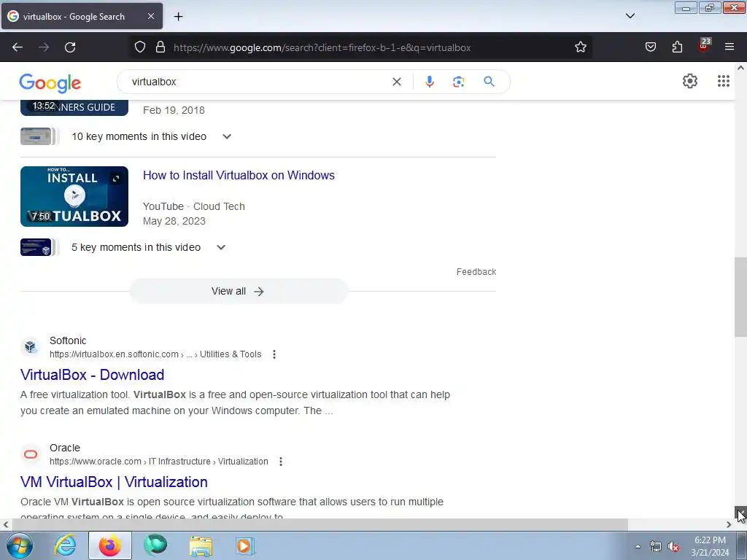The height and width of the screenshot is (560, 747).
Task: Click the vertical scrollbar thumb
Action: [741, 297]
